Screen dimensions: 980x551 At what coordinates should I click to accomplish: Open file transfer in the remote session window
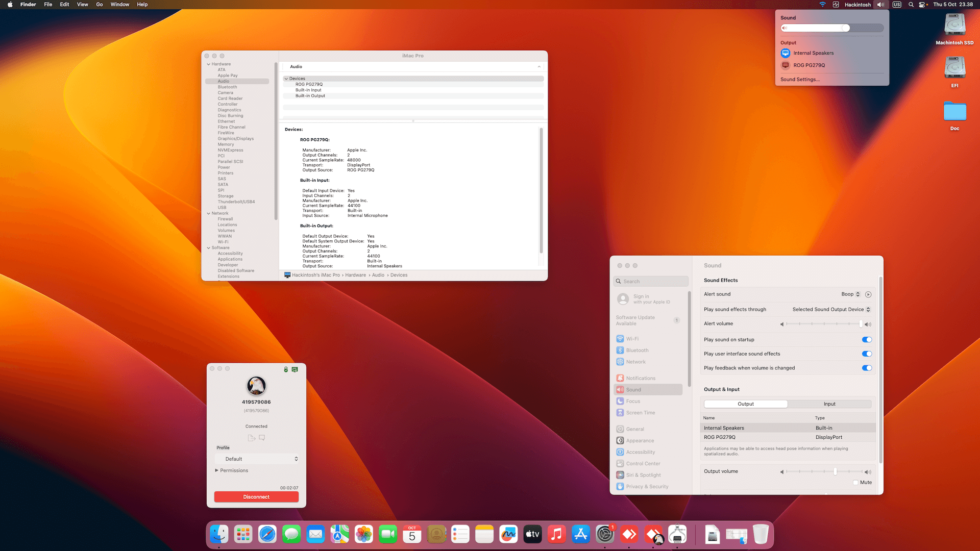click(x=251, y=438)
